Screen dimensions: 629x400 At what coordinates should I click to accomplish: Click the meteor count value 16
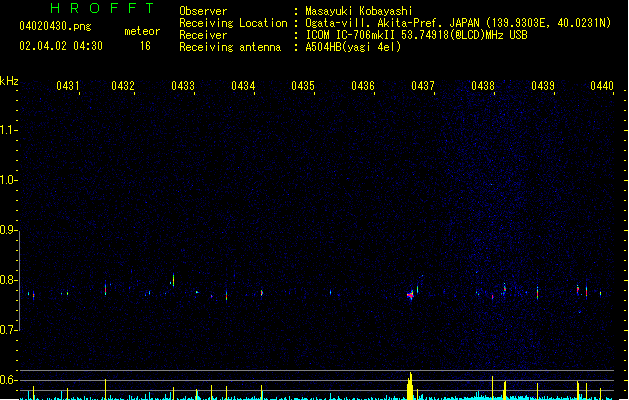coord(145,46)
